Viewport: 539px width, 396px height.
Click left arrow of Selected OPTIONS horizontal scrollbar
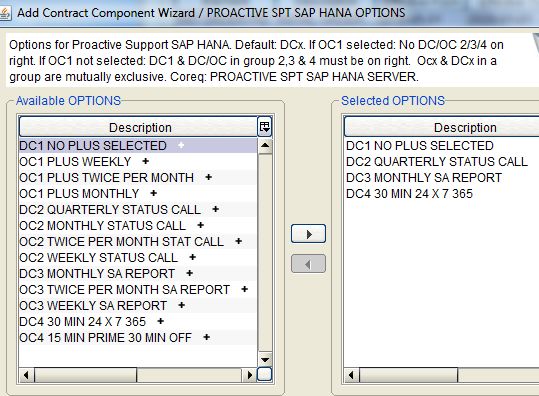(x=351, y=375)
